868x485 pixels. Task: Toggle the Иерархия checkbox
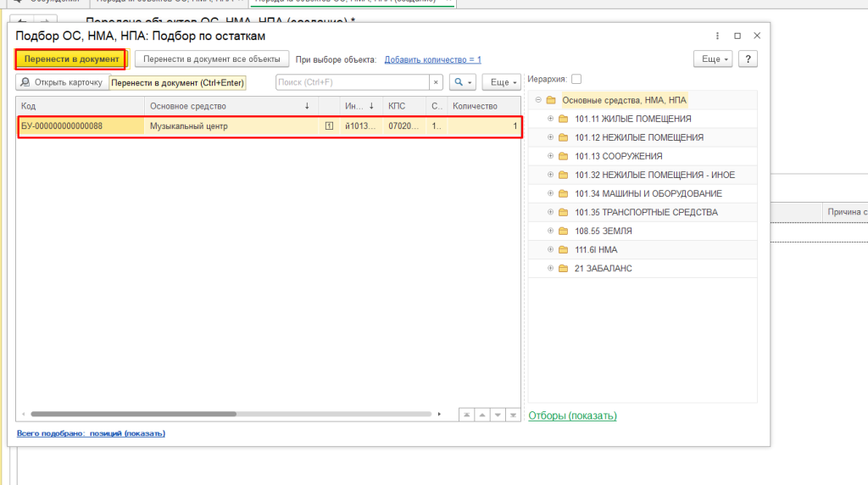[x=576, y=79]
